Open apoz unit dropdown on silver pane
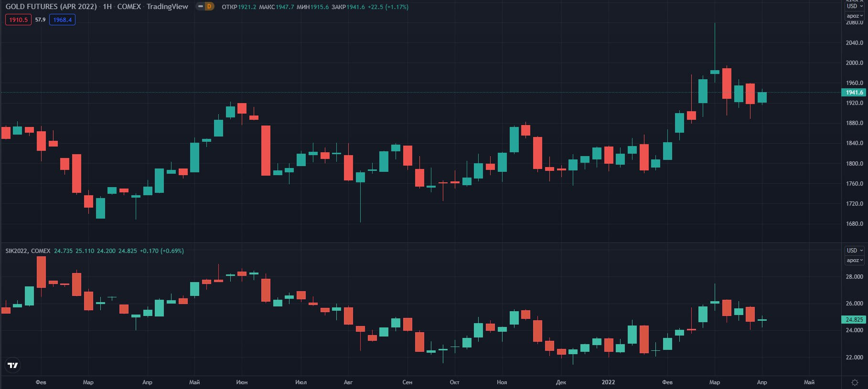 tap(855, 260)
